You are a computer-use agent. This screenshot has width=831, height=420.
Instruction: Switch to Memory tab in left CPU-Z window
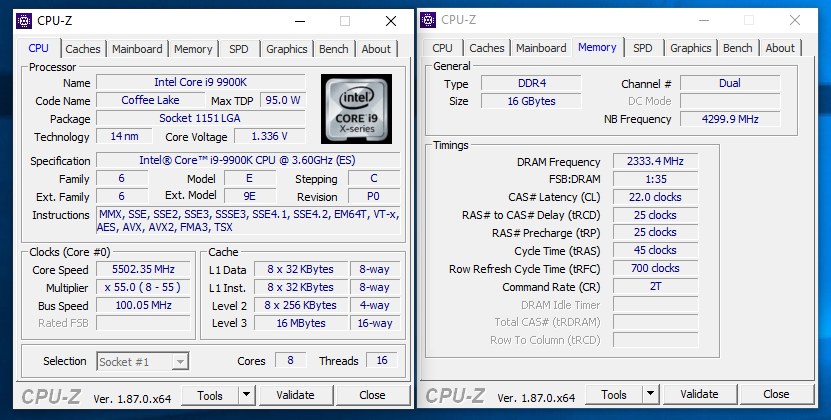coord(193,49)
